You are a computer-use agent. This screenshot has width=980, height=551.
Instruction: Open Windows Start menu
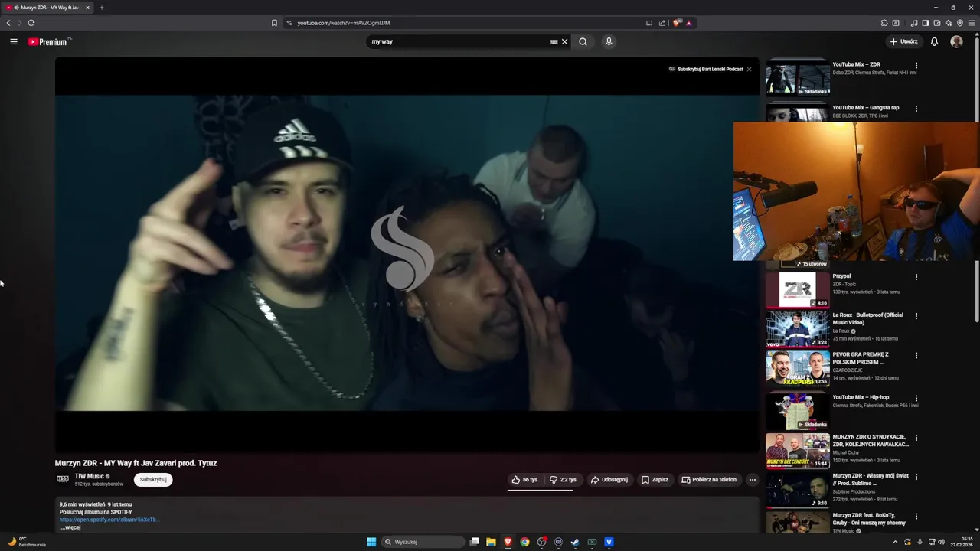click(x=371, y=542)
